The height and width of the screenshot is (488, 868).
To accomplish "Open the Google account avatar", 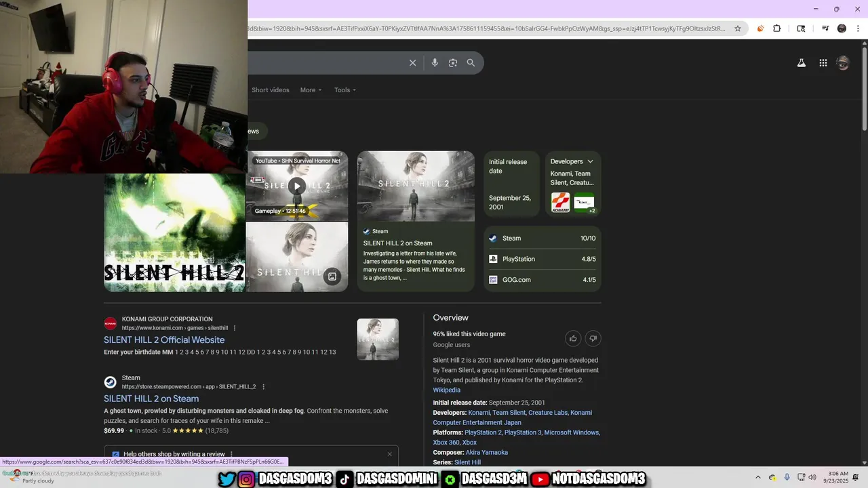I will click(x=843, y=63).
